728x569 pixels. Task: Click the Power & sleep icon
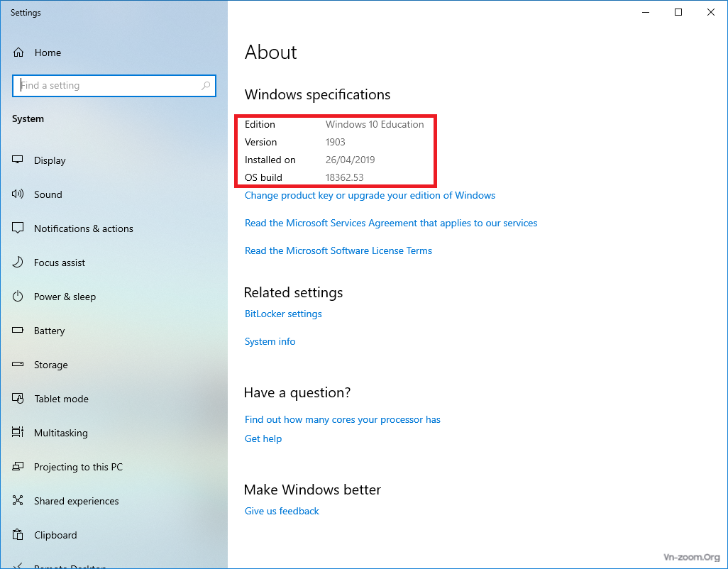tap(18, 296)
